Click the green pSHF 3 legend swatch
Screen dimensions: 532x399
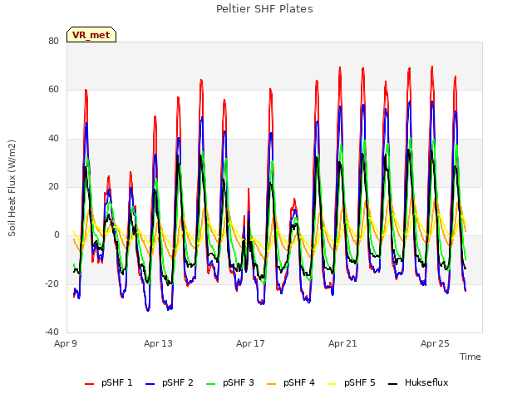pyautogui.click(x=210, y=384)
